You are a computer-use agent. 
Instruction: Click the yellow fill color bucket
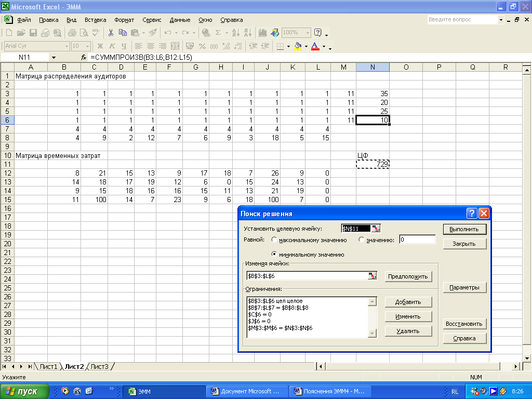[298, 46]
